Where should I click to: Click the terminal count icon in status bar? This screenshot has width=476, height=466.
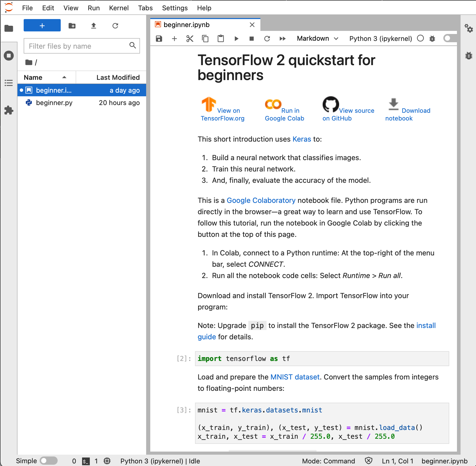[x=86, y=461]
